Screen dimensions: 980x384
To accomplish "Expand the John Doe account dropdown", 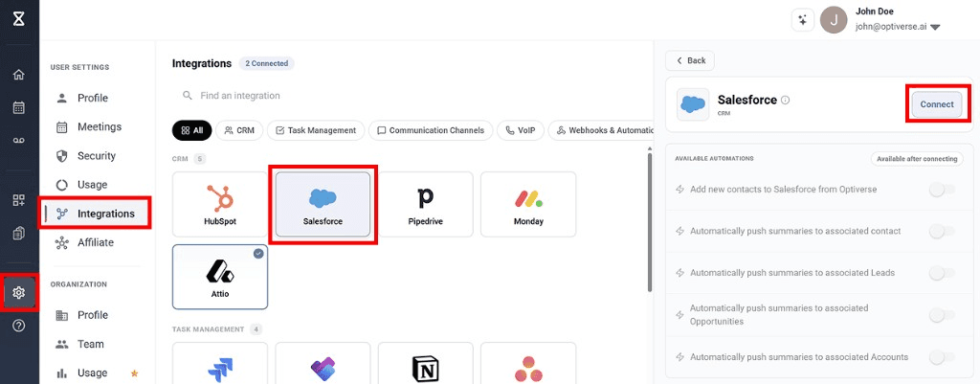I will (x=935, y=28).
